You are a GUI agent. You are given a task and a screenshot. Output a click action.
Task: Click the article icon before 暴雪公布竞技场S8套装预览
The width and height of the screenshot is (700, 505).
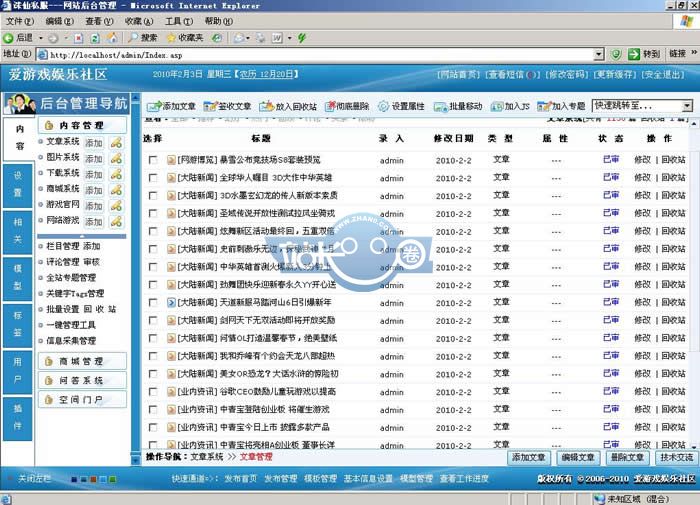(x=171, y=160)
